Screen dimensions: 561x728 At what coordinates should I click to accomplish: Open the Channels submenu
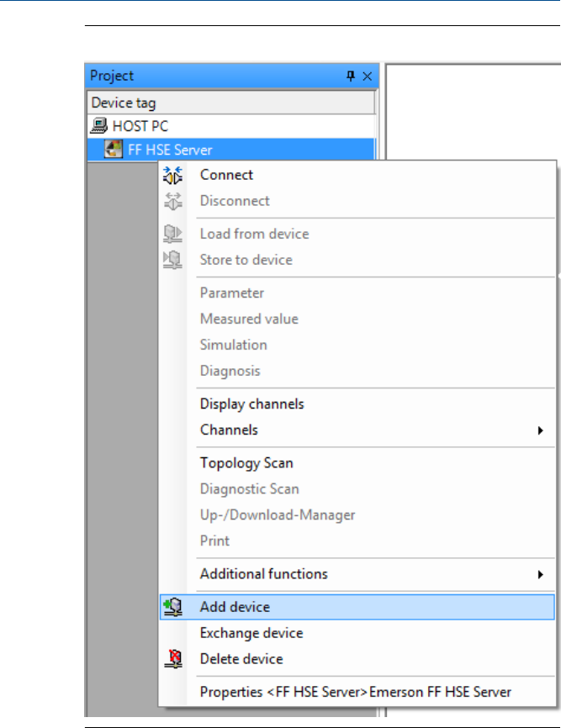229,430
